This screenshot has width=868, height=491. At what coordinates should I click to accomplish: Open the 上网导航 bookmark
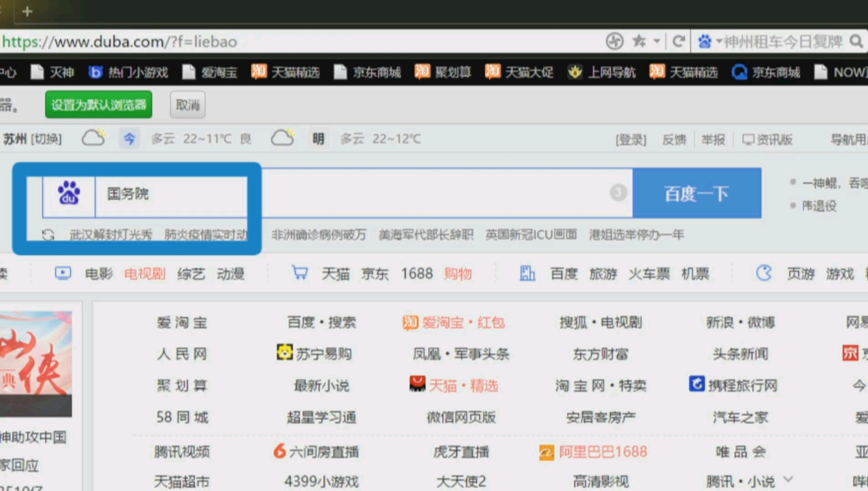601,72
